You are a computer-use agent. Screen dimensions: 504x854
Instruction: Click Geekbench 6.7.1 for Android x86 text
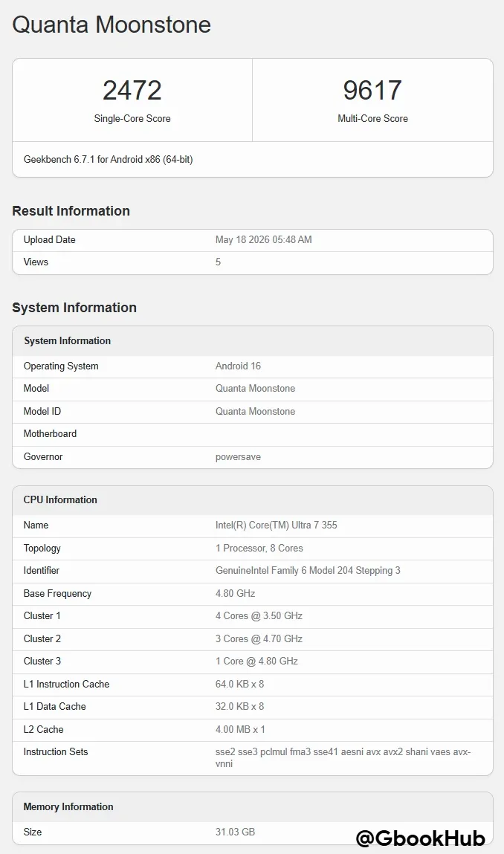pyautogui.click(x=108, y=160)
